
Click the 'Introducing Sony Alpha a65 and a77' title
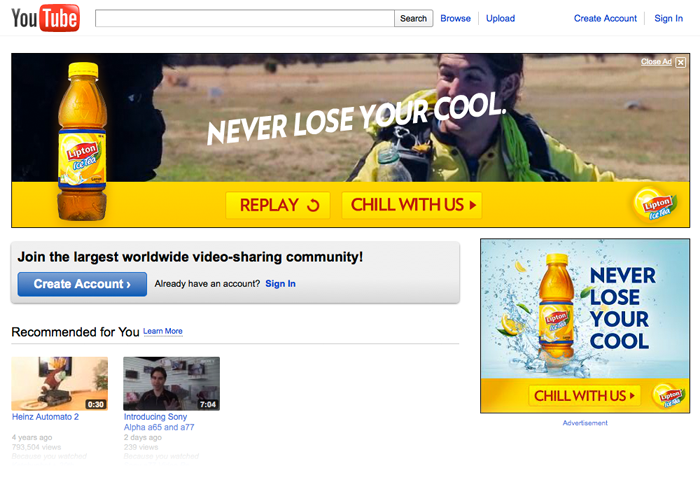159,422
